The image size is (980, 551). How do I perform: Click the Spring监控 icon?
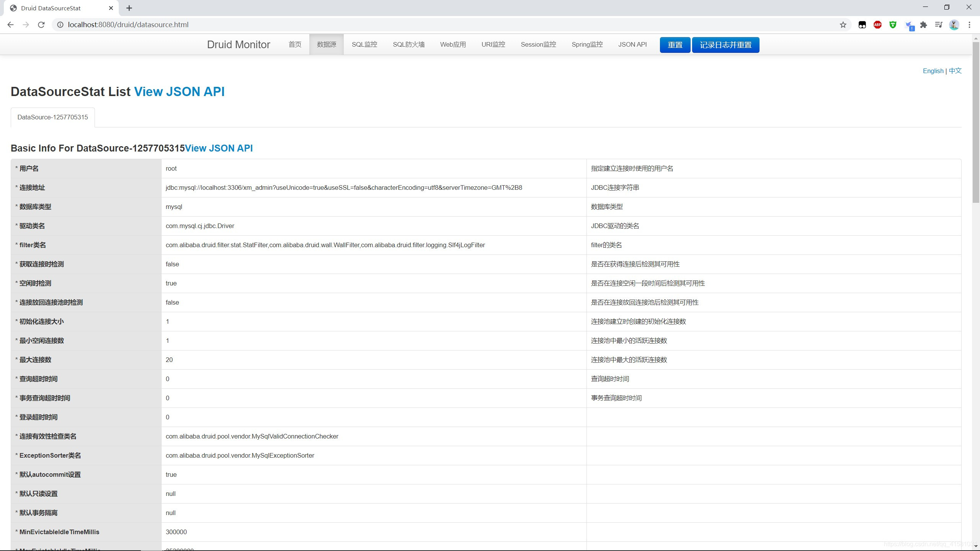pyautogui.click(x=587, y=44)
